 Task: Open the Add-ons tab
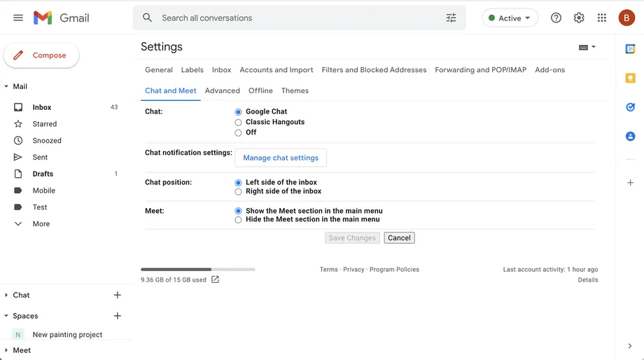pos(549,70)
